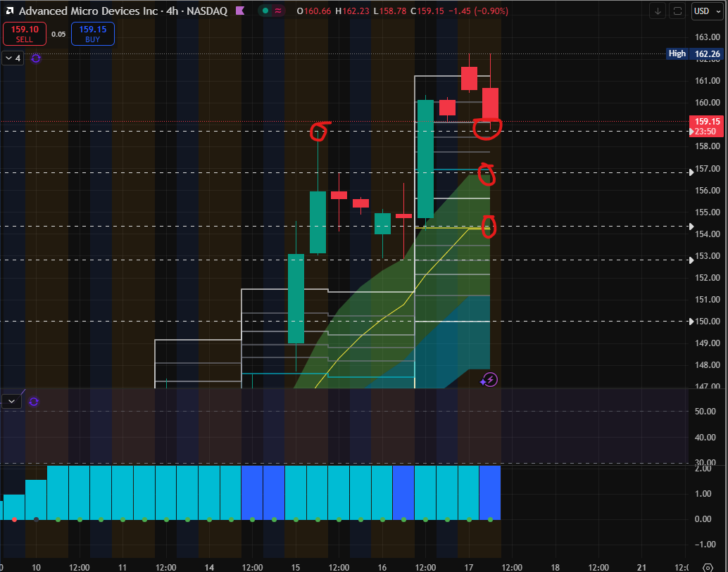Click the latest red candle on the 17th

[x=490, y=104]
